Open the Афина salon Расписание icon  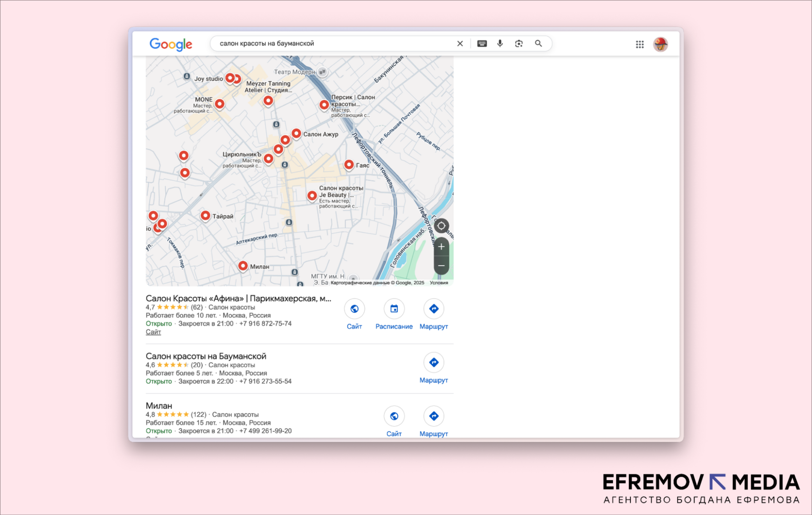point(394,309)
